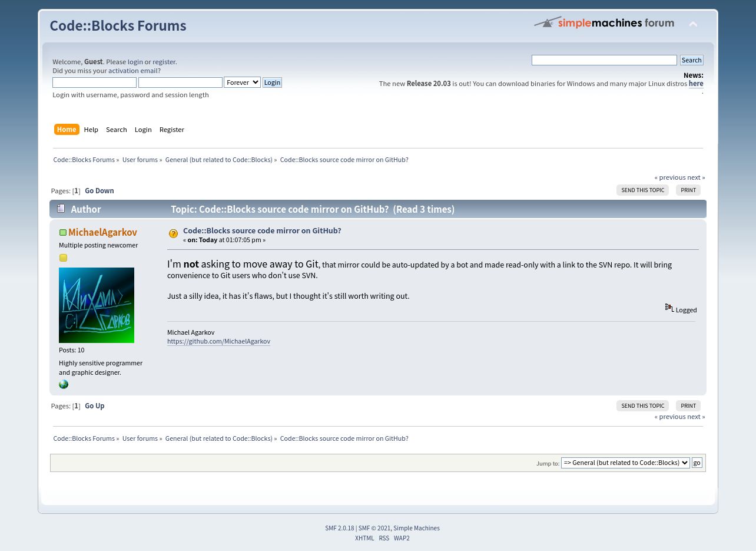Click the XHTML footer link

tap(364, 539)
